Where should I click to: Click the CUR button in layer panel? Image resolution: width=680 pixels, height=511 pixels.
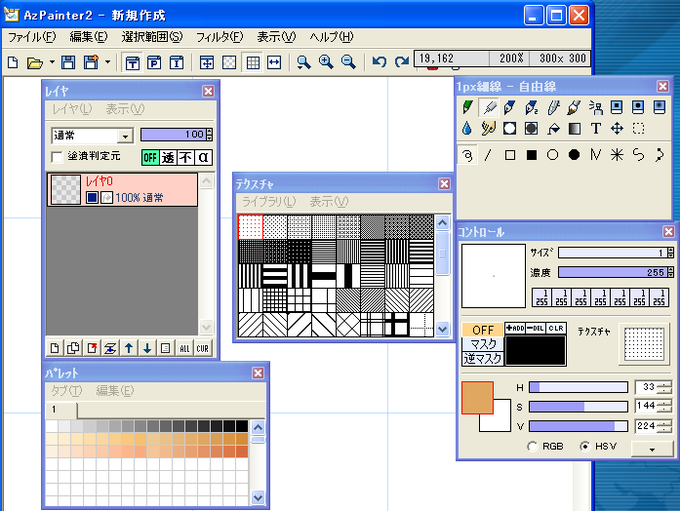[203, 348]
